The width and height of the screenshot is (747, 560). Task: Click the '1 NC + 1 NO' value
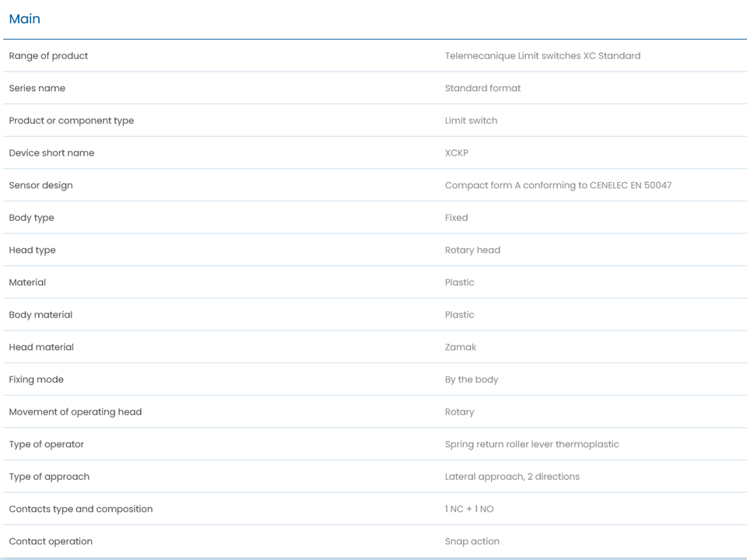click(x=469, y=509)
